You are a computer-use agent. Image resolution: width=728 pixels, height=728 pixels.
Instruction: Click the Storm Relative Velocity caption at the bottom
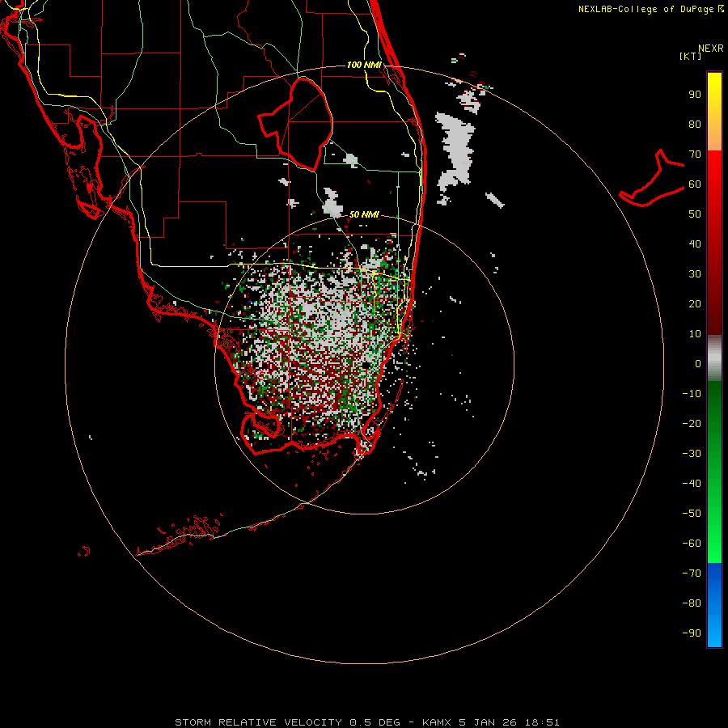tap(366, 722)
